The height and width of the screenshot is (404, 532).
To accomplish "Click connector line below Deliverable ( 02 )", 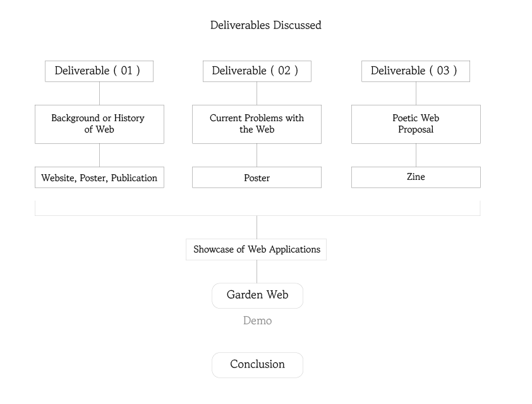I will click(x=257, y=93).
